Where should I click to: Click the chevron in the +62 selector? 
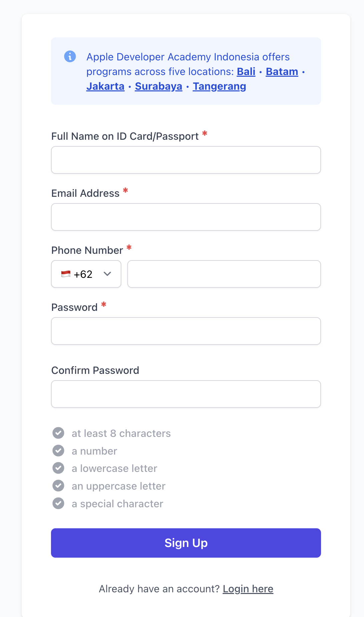click(x=107, y=274)
